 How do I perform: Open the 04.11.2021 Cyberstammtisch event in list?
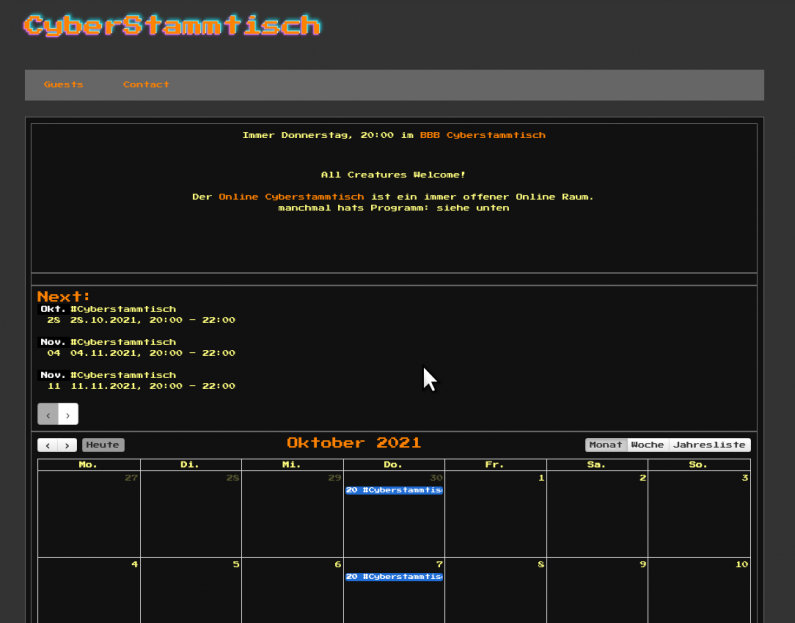click(x=123, y=342)
